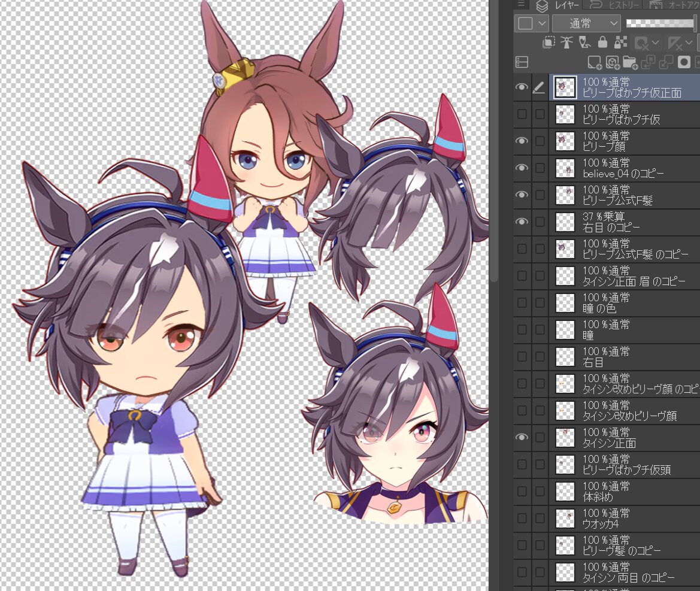Open the palette color dropdown arrow
The image size is (700, 591).
tap(543, 23)
